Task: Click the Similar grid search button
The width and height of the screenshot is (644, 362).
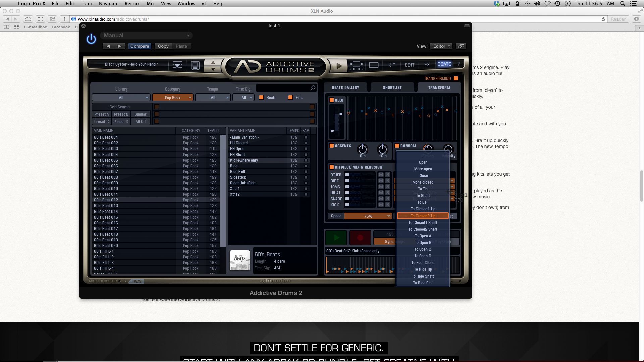Action: [x=140, y=114]
